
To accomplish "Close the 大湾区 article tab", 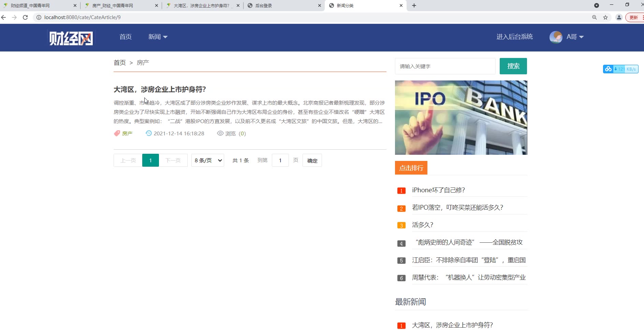I will [238, 5].
